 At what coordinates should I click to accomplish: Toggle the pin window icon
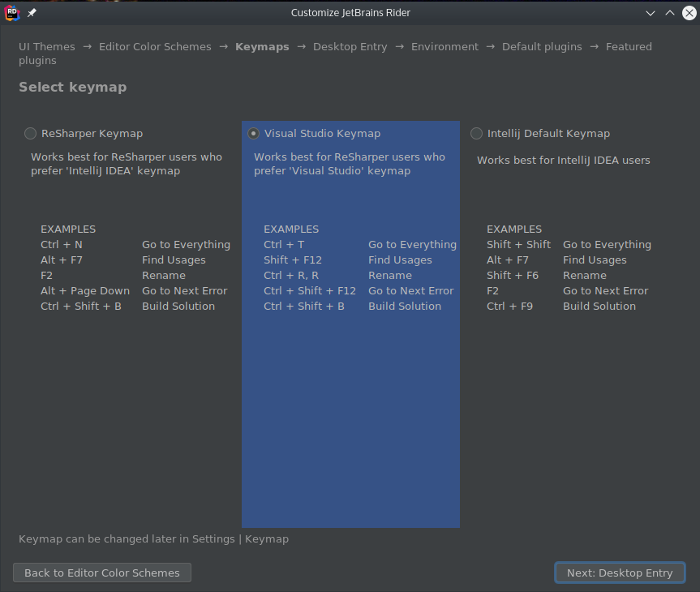pyautogui.click(x=32, y=13)
